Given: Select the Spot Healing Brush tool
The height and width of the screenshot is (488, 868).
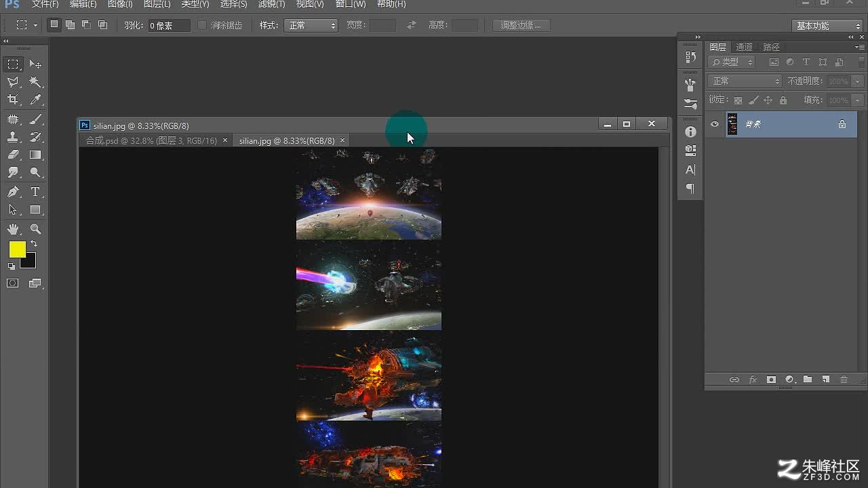Looking at the screenshot, I should point(13,119).
